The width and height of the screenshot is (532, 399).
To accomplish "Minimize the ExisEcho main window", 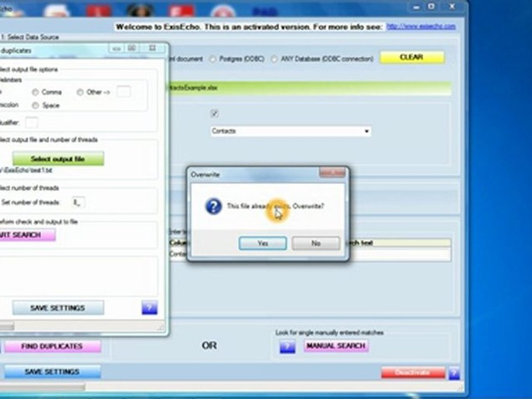I will 417,7.
